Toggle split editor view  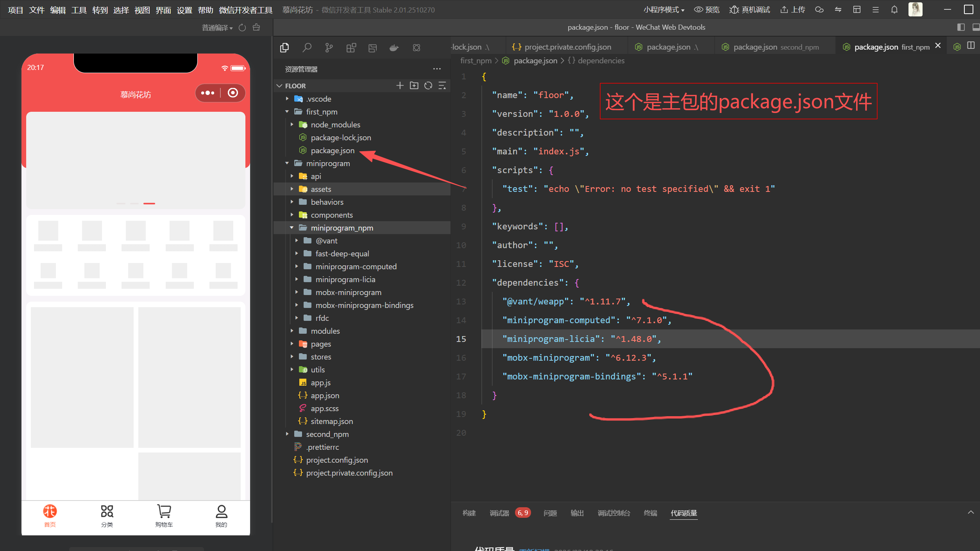tap(971, 46)
